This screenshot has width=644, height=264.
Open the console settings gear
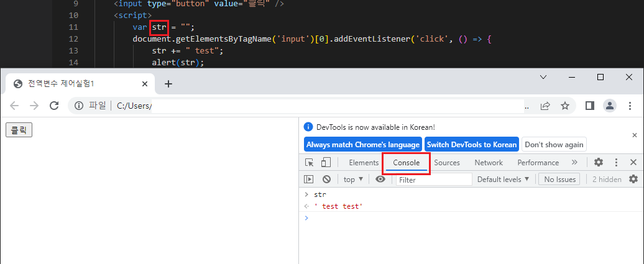pyautogui.click(x=633, y=180)
